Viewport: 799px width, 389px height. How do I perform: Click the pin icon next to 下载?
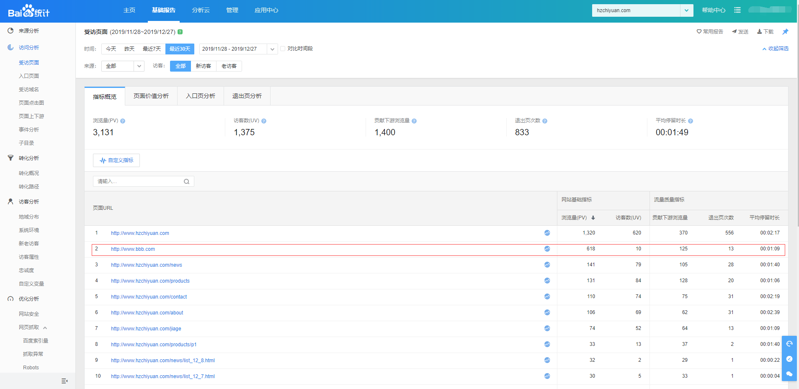coord(785,32)
